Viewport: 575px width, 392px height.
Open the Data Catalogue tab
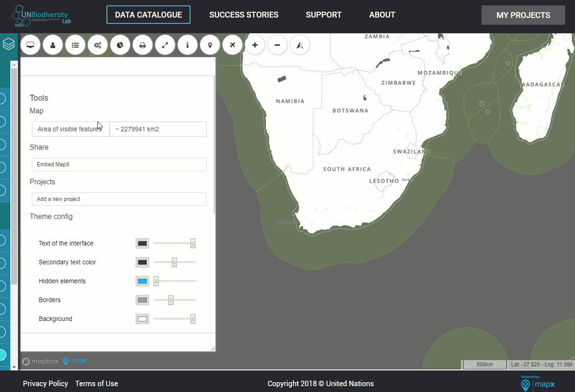pos(148,15)
